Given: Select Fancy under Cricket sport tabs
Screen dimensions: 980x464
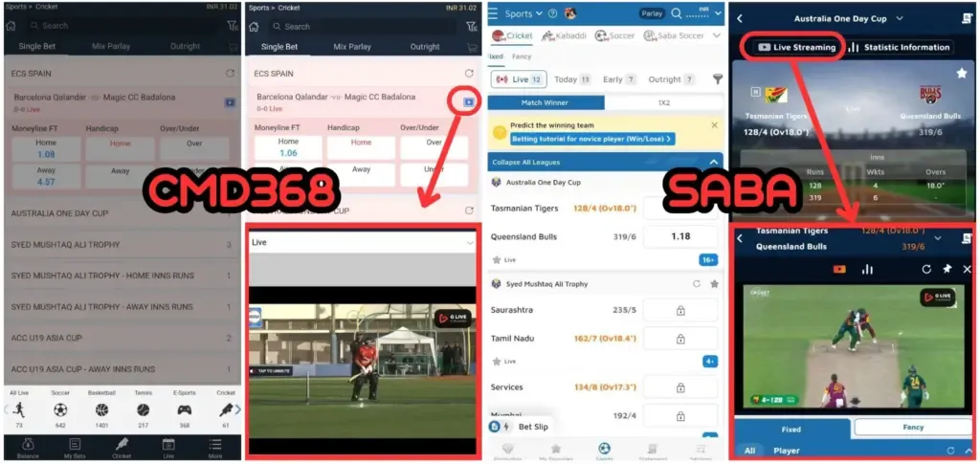Looking at the screenshot, I should point(522,56).
